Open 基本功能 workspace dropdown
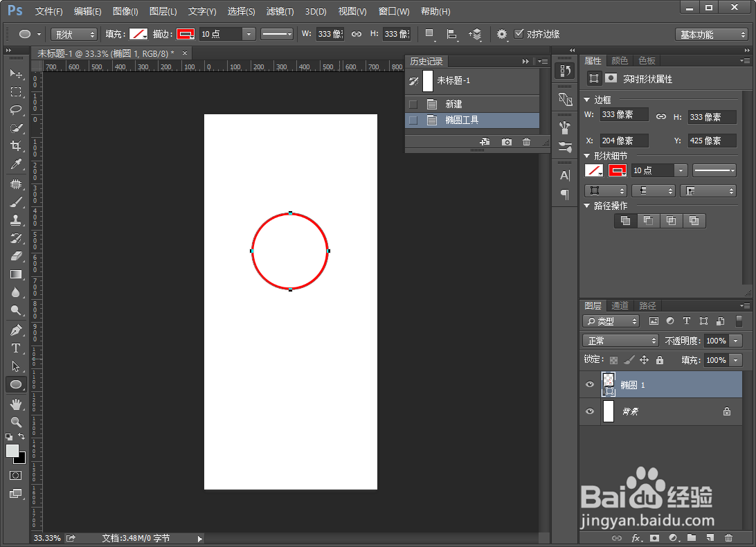The width and height of the screenshot is (756, 547). (x=711, y=34)
